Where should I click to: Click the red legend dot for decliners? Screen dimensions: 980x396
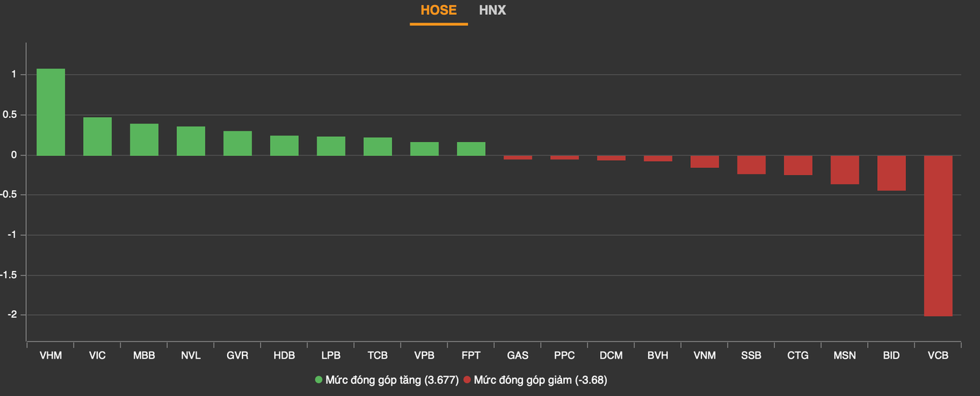(x=467, y=380)
